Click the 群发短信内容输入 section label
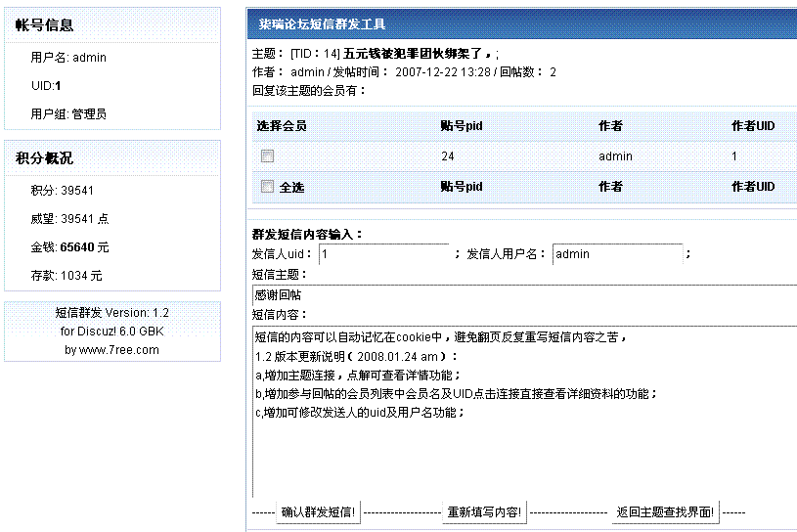797x532 pixels. tap(307, 235)
